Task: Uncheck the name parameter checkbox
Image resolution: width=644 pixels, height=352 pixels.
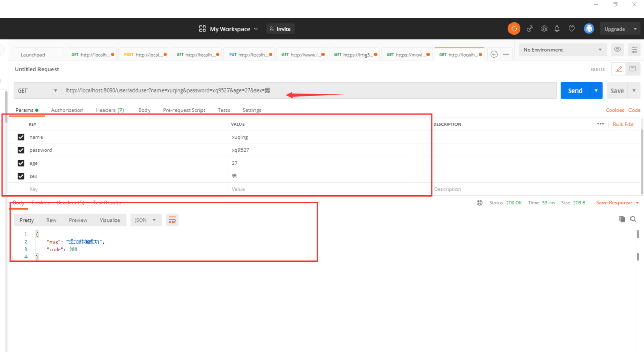Action: (x=21, y=137)
